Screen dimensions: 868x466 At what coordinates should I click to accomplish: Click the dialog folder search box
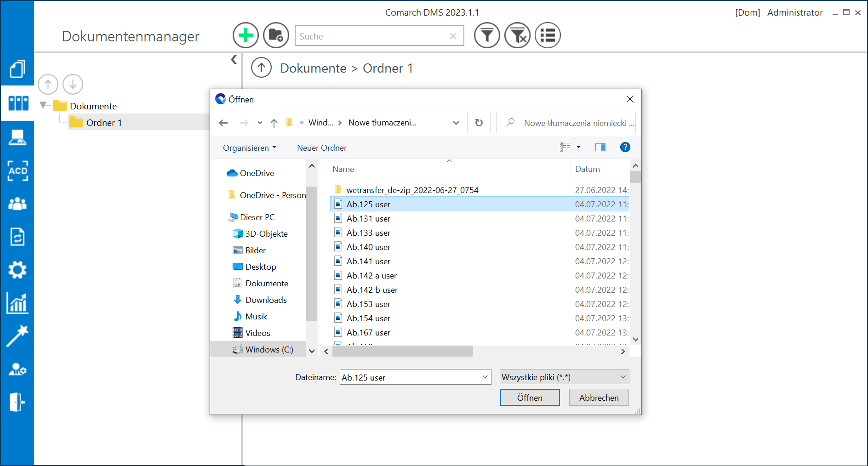pyautogui.click(x=566, y=123)
